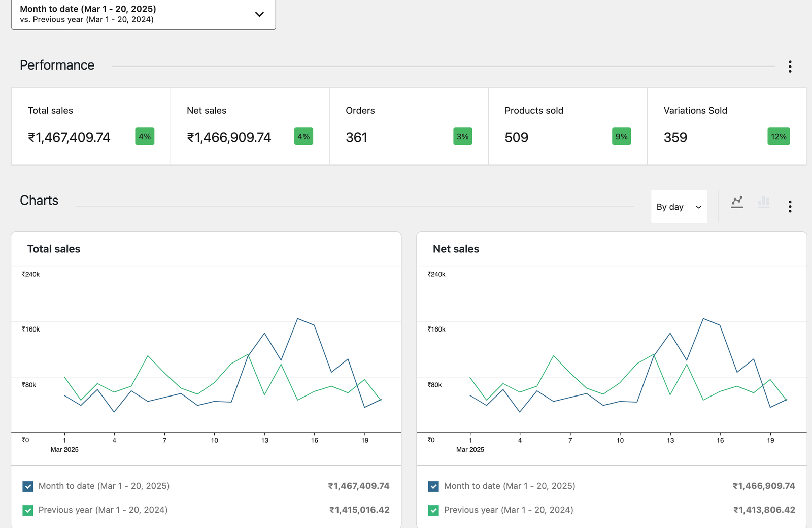Select the line chart view icon

tap(737, 202)
